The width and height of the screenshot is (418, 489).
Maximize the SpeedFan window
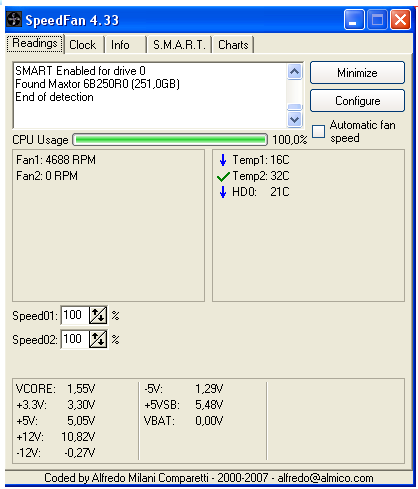pyautogui.click(x=377, y=20)
